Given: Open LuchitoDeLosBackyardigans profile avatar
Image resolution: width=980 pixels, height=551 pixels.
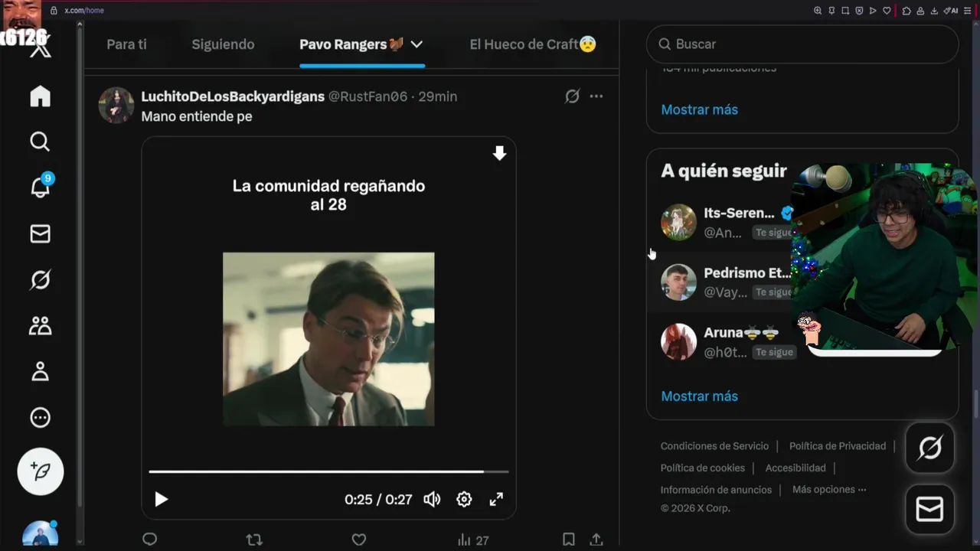Looking at the screenshot, I should [x=116, y=105].
